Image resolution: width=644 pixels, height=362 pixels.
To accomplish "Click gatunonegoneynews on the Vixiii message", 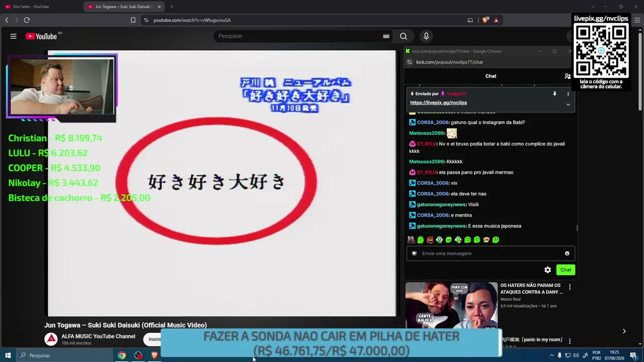I will coord(441,205).
